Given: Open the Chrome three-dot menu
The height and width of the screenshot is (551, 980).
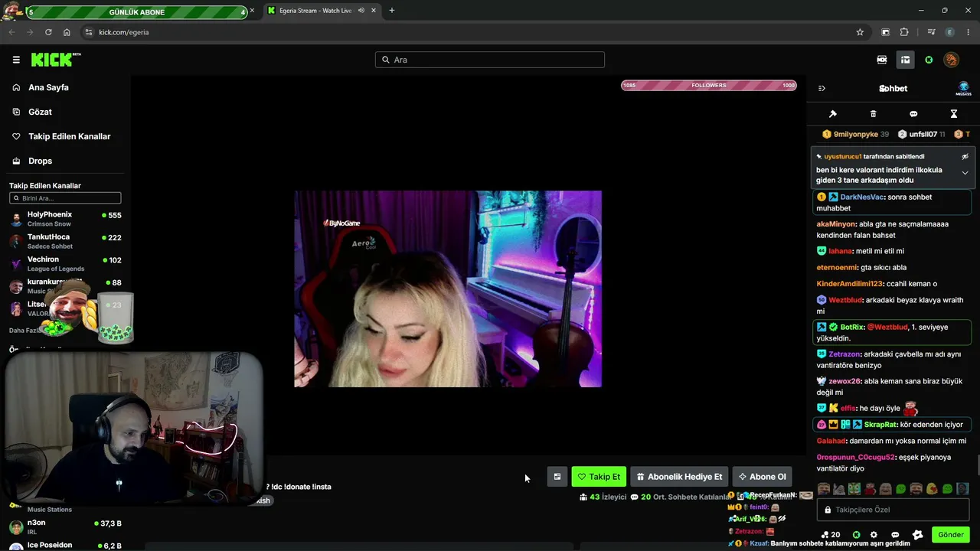Looking at the screenshot, I should click(x=969, y=32).
